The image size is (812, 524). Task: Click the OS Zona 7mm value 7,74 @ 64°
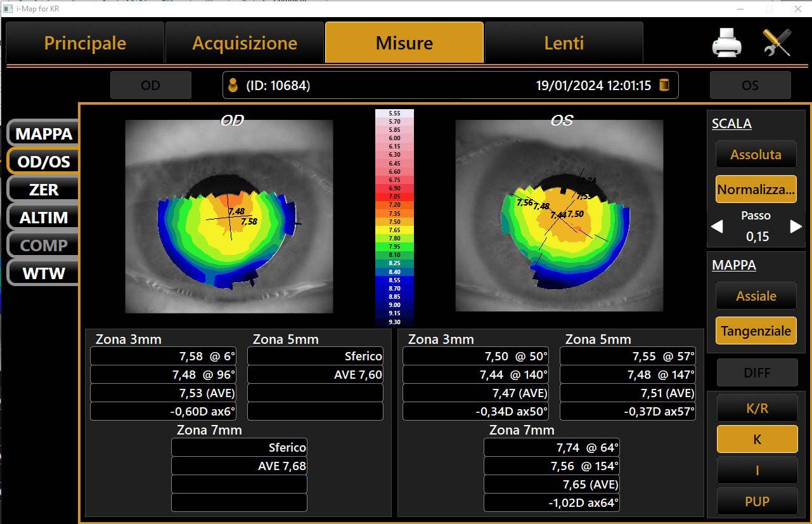tap(551, 448)
